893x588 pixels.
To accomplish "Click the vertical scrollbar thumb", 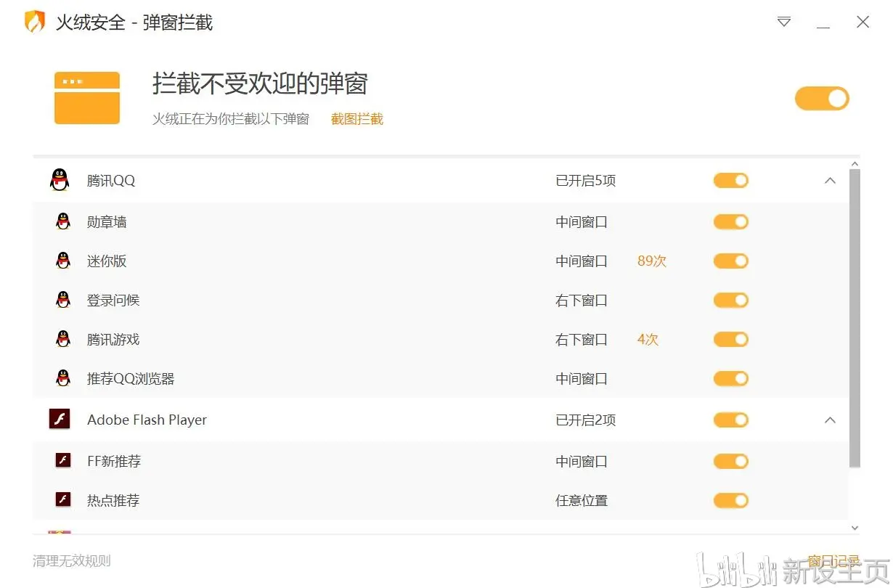I will tap(855, 318).
